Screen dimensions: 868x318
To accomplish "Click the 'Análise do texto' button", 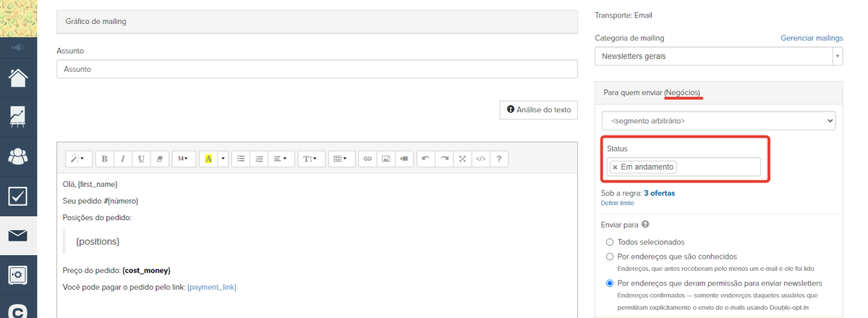I will point(538,109).
